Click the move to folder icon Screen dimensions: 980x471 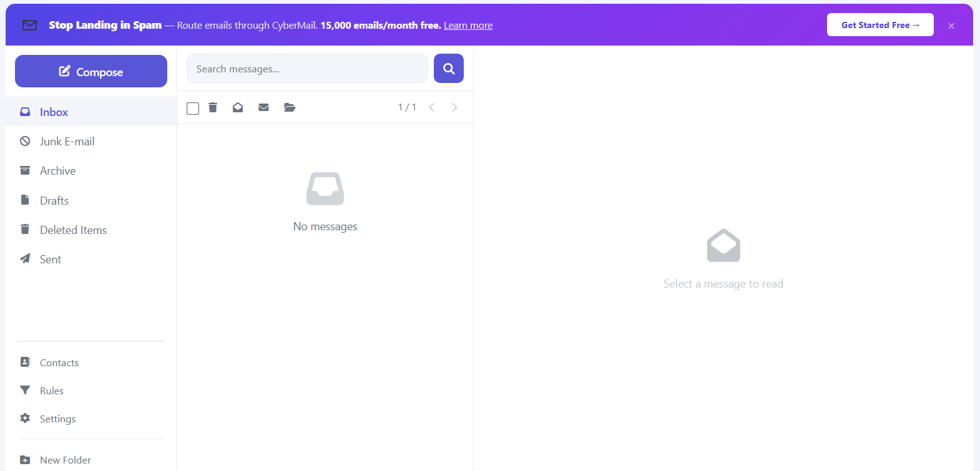290,107
